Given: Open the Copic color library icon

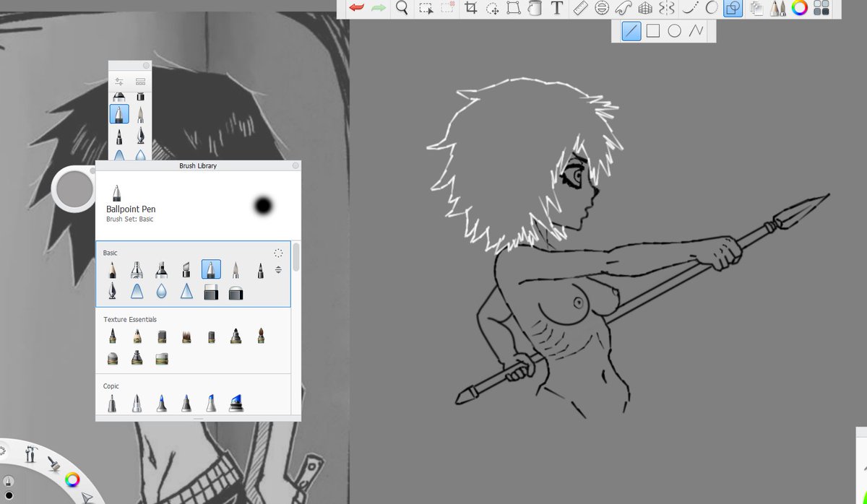Looking at the screenshot, I should 821,9.
